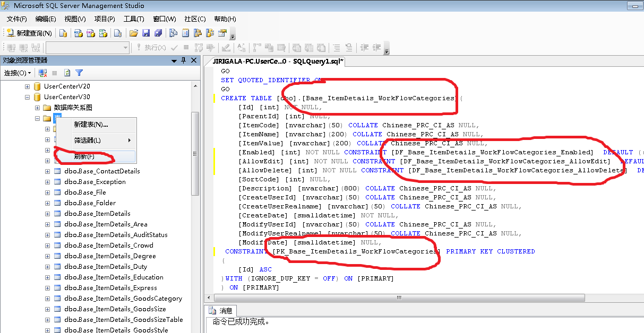Select the dbo.Base_Folder table
The height and width of the screenshot is (333, 644).
click(x=90, y=203)
